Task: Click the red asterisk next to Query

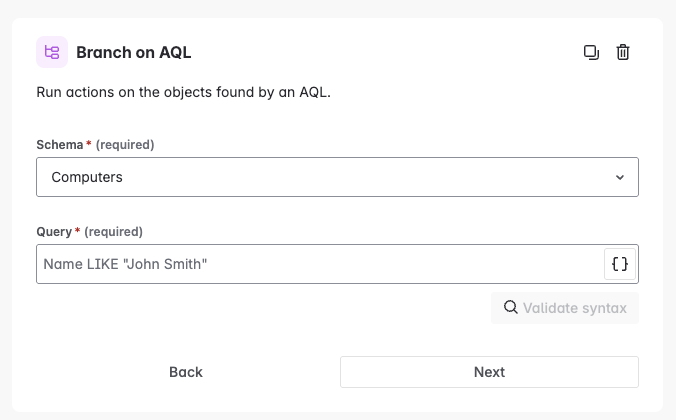Action: 77,232
